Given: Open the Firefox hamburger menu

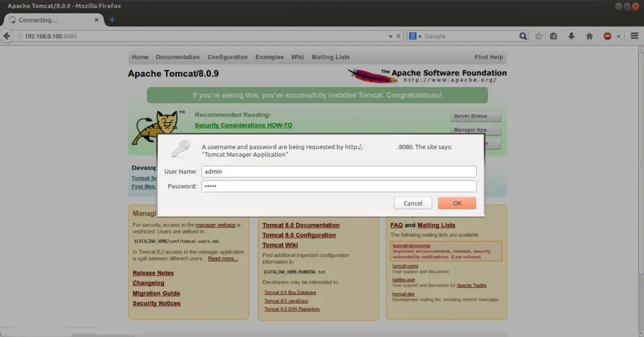Looking at the screenshot, I should tap(634, 36).
